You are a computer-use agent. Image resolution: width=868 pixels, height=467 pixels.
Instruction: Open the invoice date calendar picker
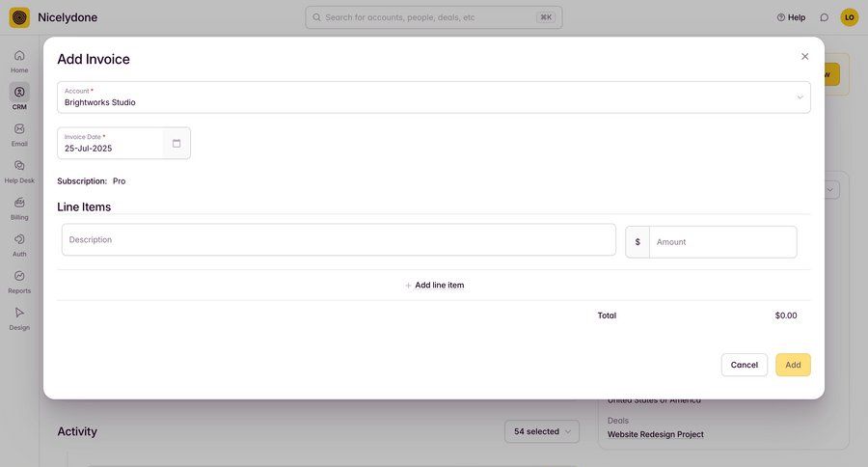[x=176, y=144]
